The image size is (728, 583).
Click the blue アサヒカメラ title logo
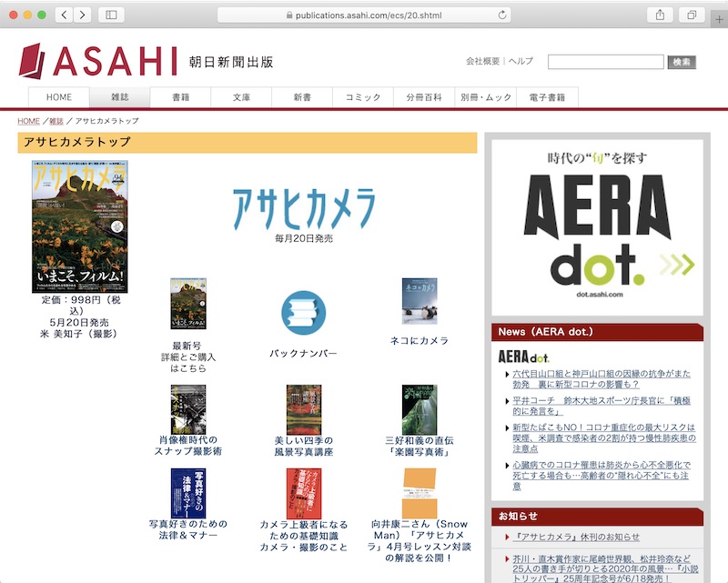[304, 208]
